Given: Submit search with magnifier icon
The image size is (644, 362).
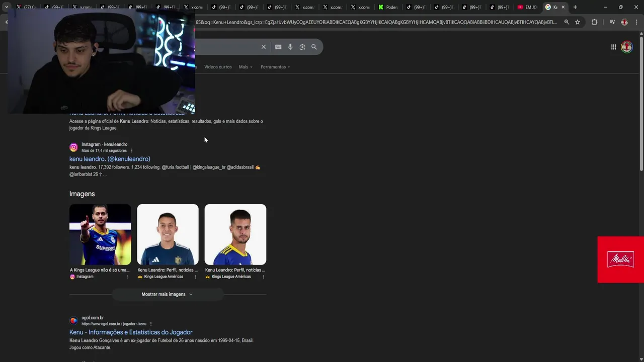Looking at the screenshot, I should click(314, 47).
